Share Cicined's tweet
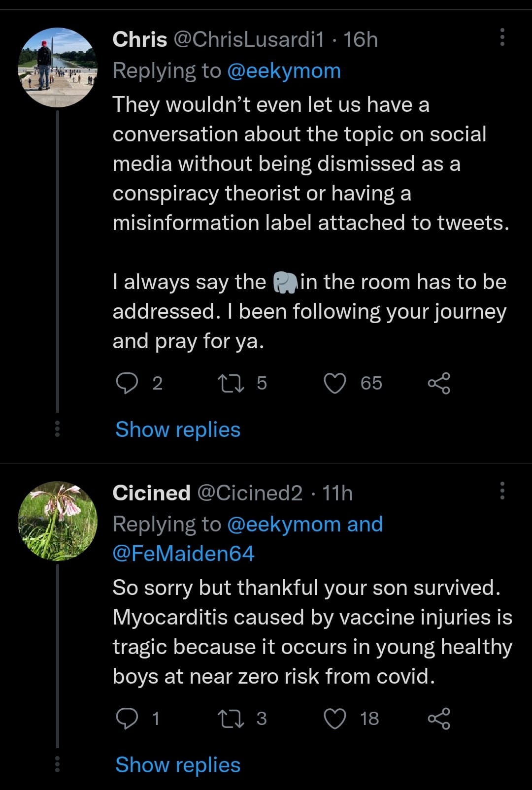Image resolution: width=532 pixels, height=790 pixels. [x=438, y=719]
